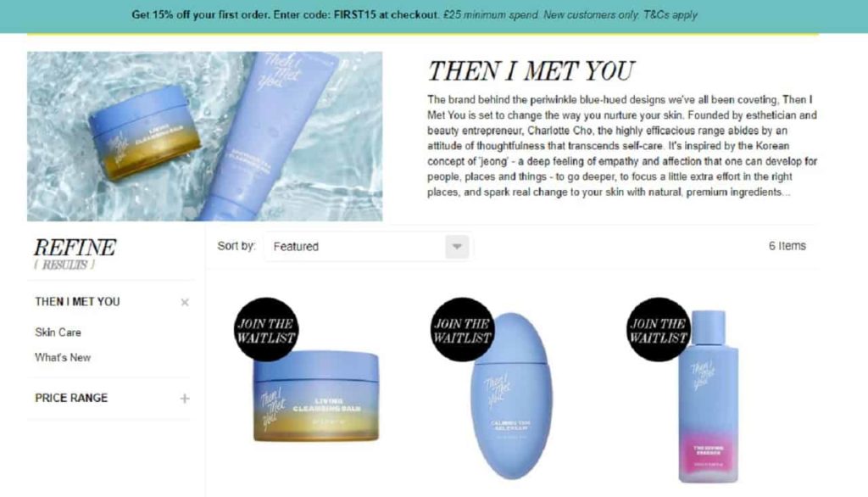
Task: Remove the Then I Met You filter
Action: click(x=185, y=303)
